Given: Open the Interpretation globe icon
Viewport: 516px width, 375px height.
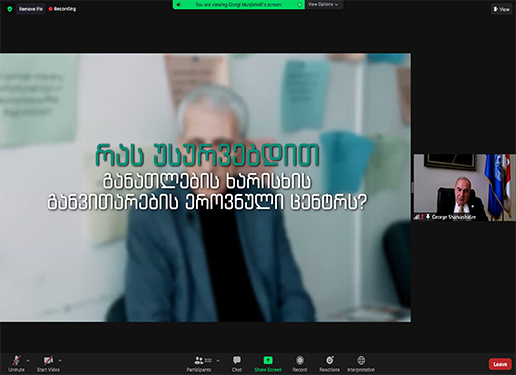Looking at the screenshot, I should (x=361, y=360).
